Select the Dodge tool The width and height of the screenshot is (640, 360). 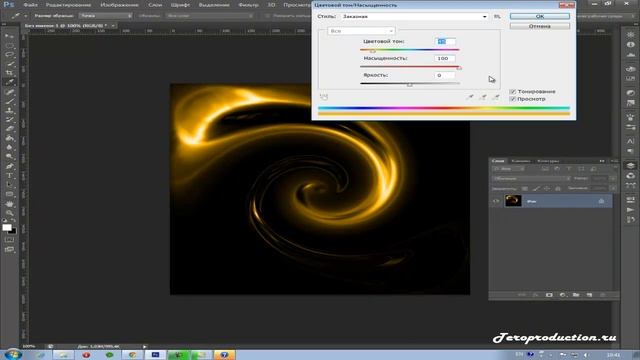9,157
